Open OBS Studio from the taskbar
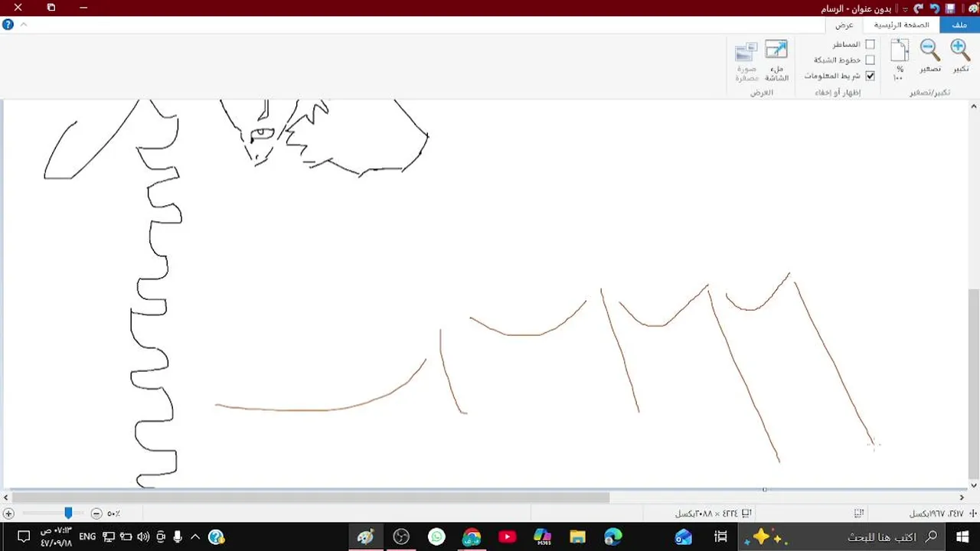This screenshot has width=980, height=551. (x=401, y=537)
